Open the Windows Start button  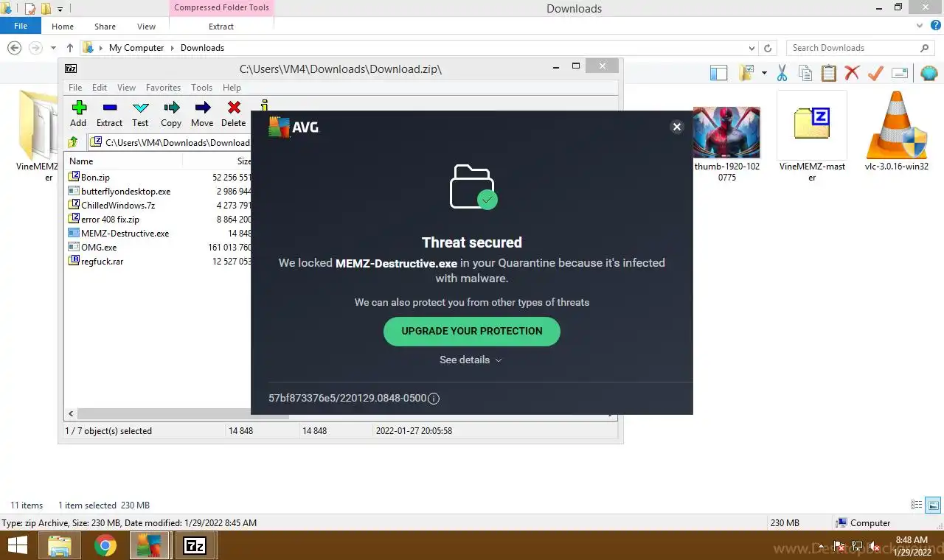pyautogui.click(x=17, y=546)
